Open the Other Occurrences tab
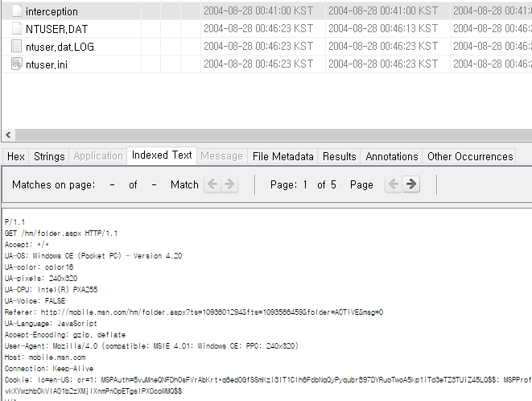This screenshot has width=532, height=401. click(470, 156)
